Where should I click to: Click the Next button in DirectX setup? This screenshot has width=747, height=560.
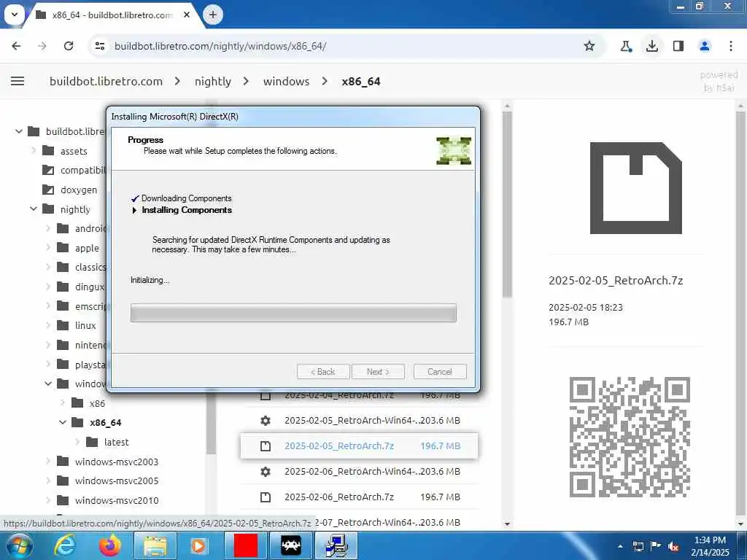pyautogui.click(x=378, y=371)
